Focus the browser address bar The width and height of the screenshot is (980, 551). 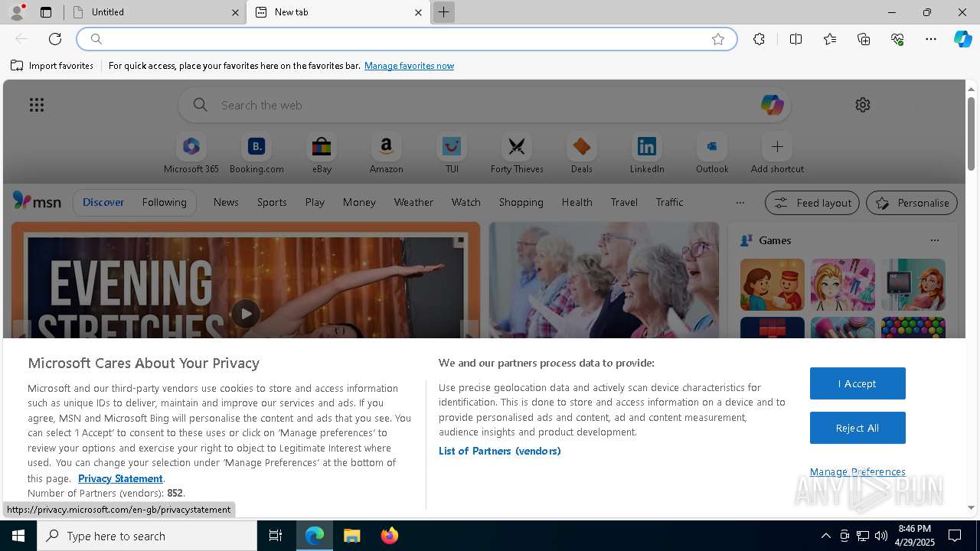[406, 39]
